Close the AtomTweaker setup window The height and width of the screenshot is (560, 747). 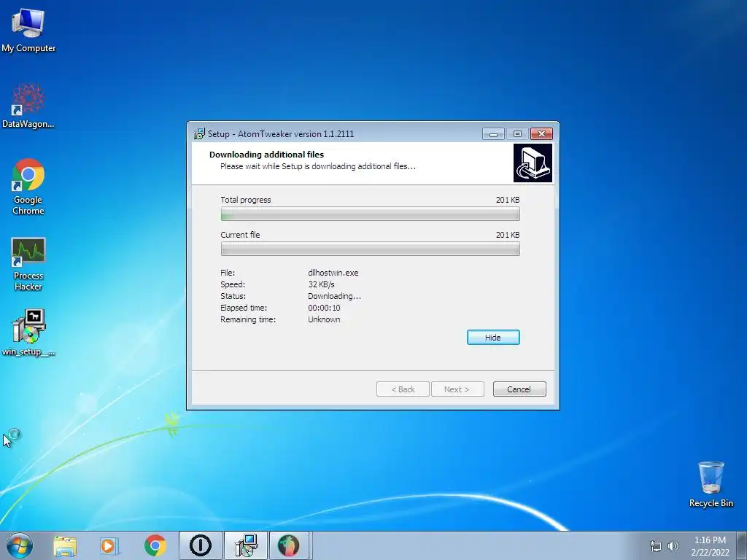click(x=542, y=134)
